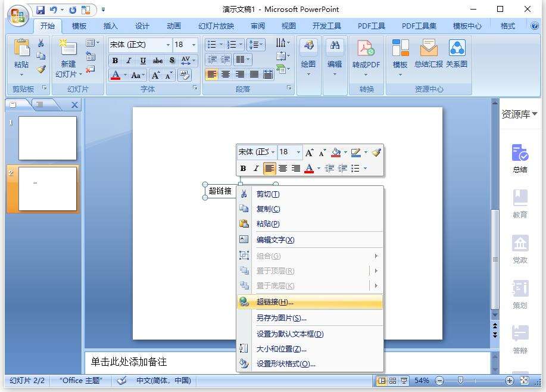Toggle align left in ribbon paragraph group

coord(211,74)
